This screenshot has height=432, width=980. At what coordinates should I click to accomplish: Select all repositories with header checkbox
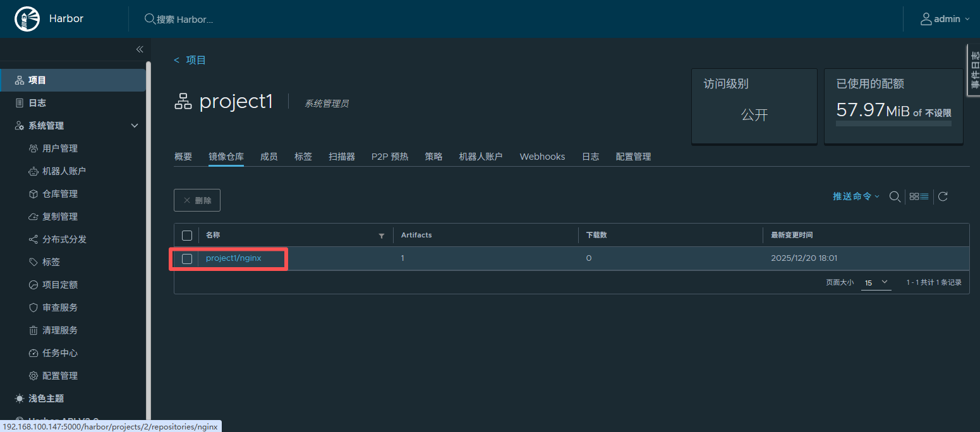pyautogui.click(x=187, y=236)
